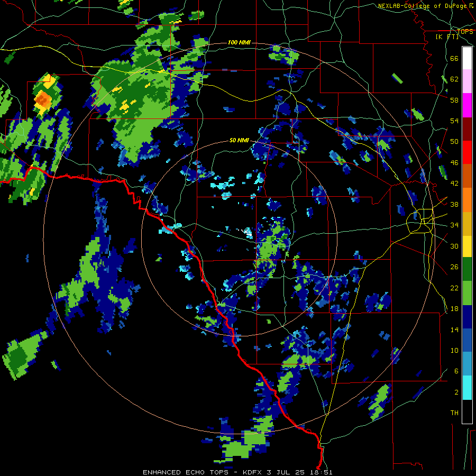
Task: Click the NEXLAB-College of DuPage text
Action: coord(422,6)
